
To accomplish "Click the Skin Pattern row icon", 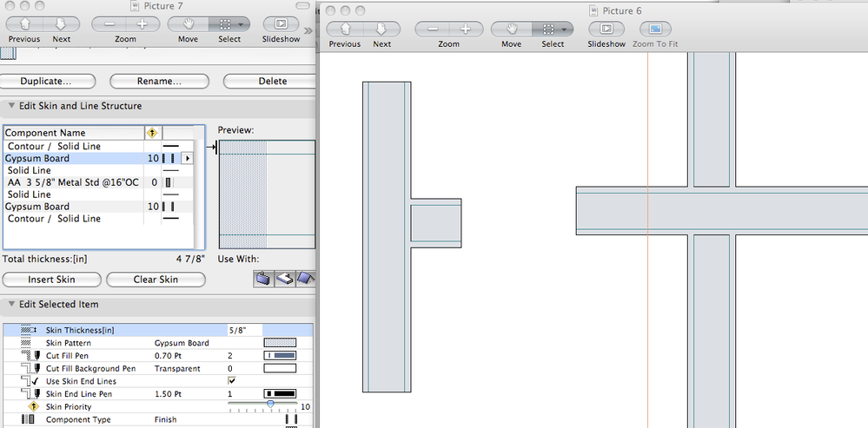I will click(27, 343).
